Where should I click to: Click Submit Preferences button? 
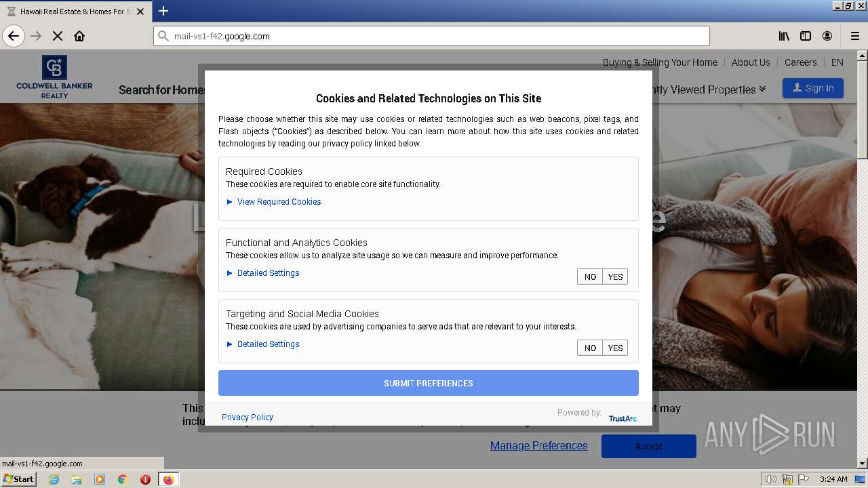pos(429,383)
